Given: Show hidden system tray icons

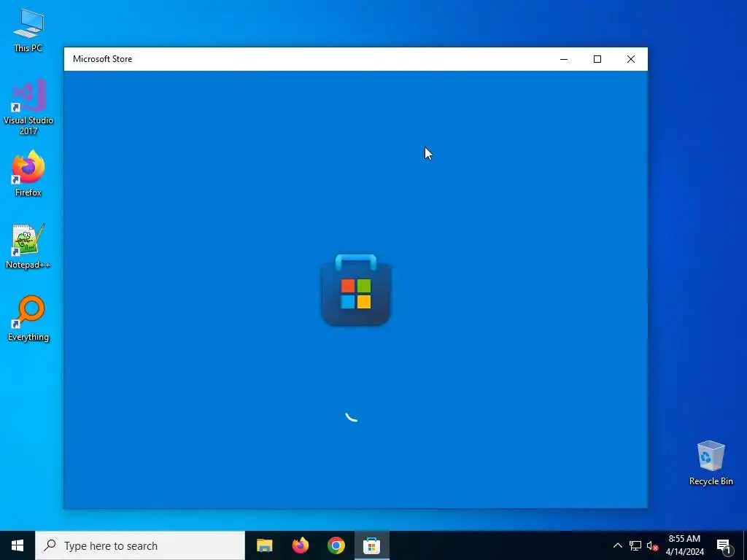Looking at the screenshot, I should (x=617, y=545).
